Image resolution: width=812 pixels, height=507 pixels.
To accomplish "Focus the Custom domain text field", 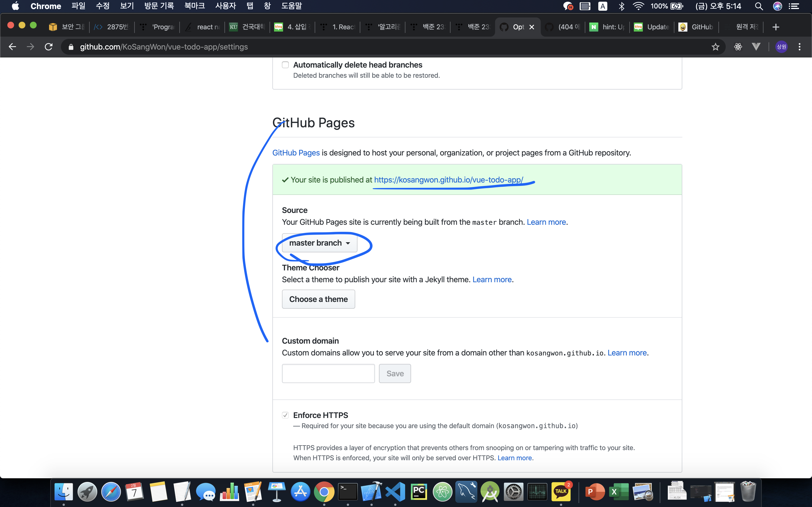I will tap(328, 373).
